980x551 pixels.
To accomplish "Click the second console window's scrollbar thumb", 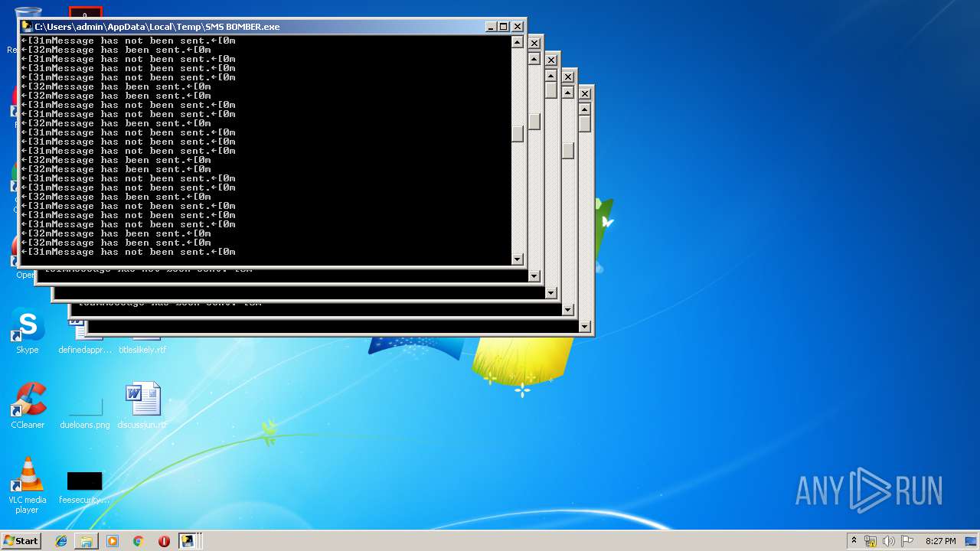I will pyautogui.click(x=534, y=122).
